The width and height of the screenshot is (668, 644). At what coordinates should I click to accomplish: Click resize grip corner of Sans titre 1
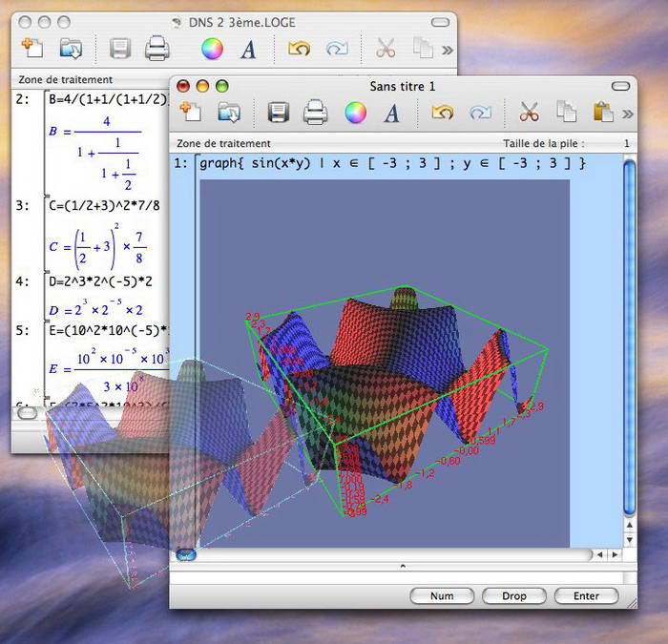click(632, 603)
